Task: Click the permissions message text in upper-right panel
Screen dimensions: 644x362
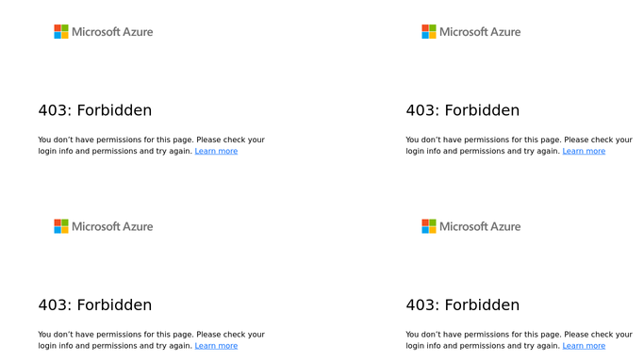Action: point(520,145)
